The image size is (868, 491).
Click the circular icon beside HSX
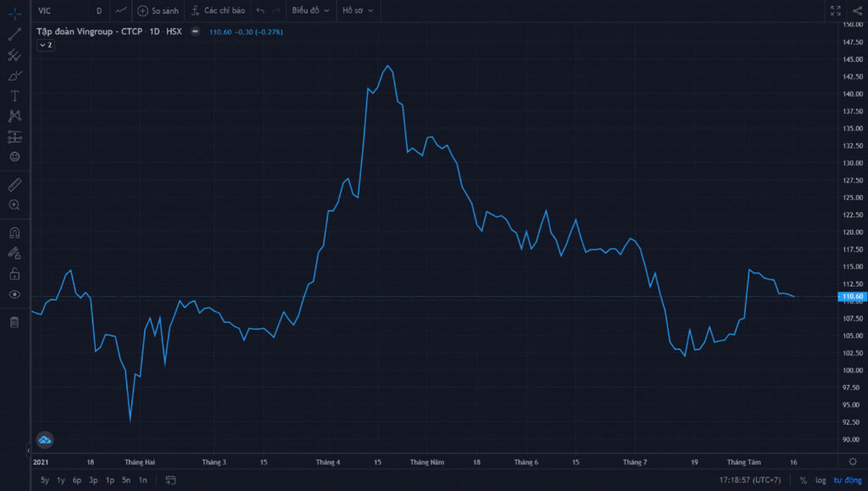195,31
